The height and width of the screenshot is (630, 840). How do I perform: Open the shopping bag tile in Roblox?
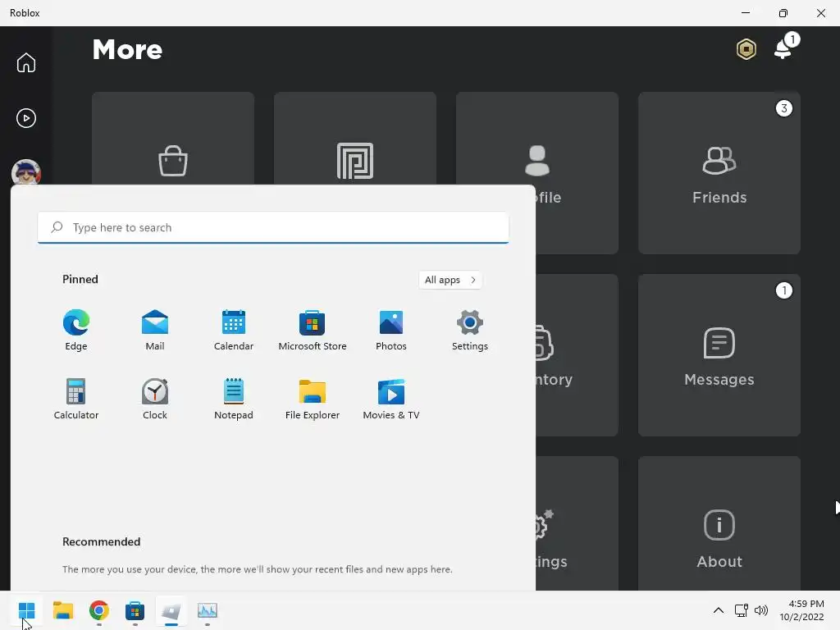point(173,138)
